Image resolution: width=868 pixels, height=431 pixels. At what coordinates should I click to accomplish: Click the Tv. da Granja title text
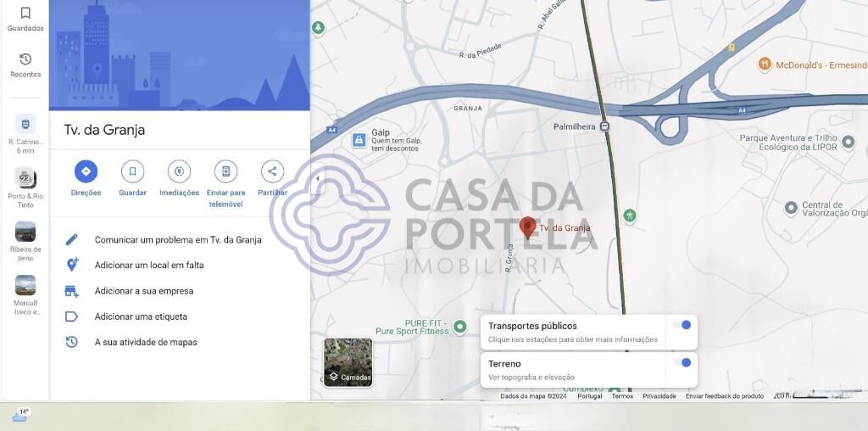[104, 130]
